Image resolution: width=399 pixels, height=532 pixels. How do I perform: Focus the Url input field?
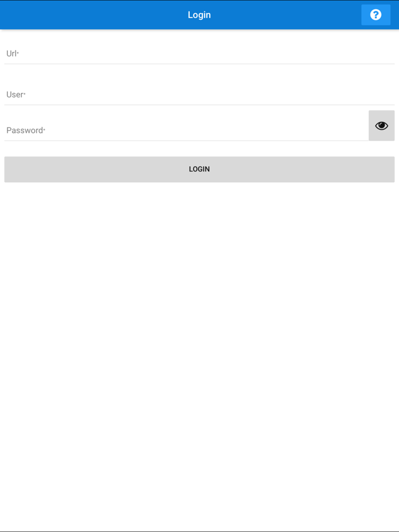(x=199, y=54)
